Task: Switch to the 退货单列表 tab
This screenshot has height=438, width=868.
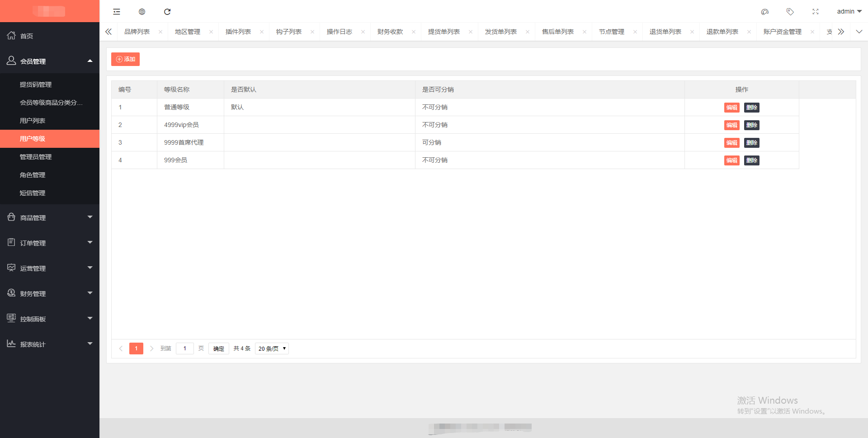Action: click(665, 32)
